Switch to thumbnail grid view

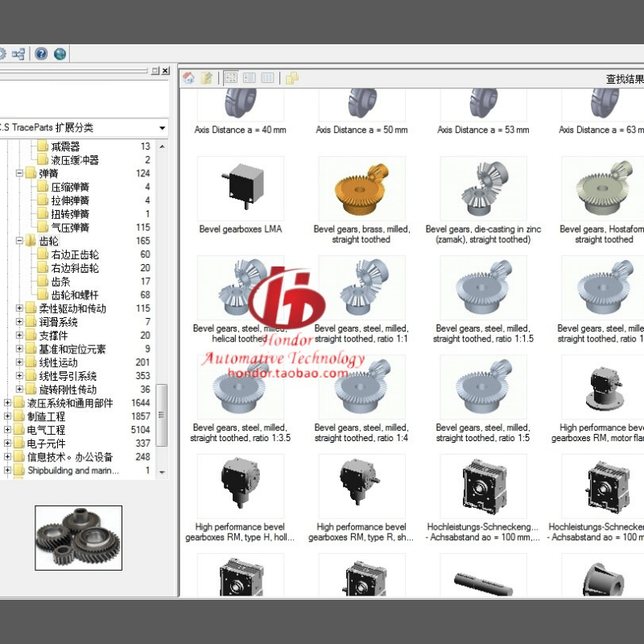(x=231, y=78)
